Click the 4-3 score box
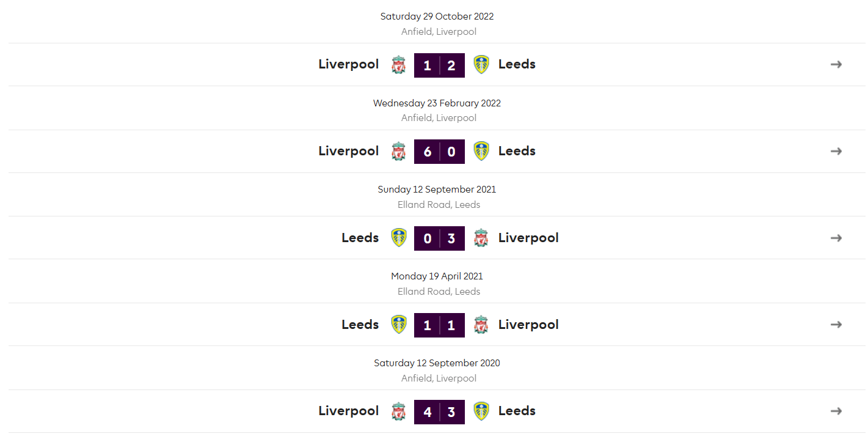This screenshot has width=868, height=439. 439,412
